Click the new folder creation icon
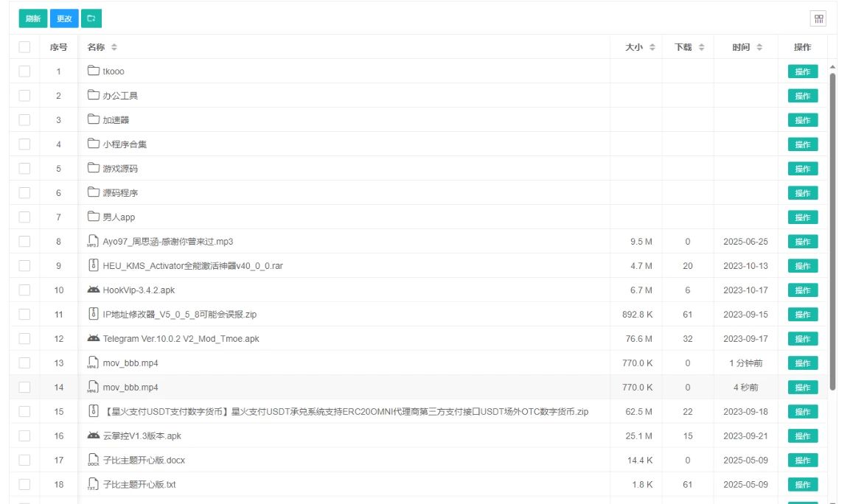Viewport: 853px width, 504px height. pos(90,18)
